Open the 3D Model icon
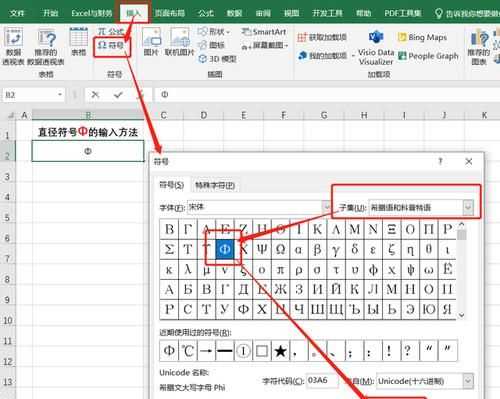 coord(203,59)
